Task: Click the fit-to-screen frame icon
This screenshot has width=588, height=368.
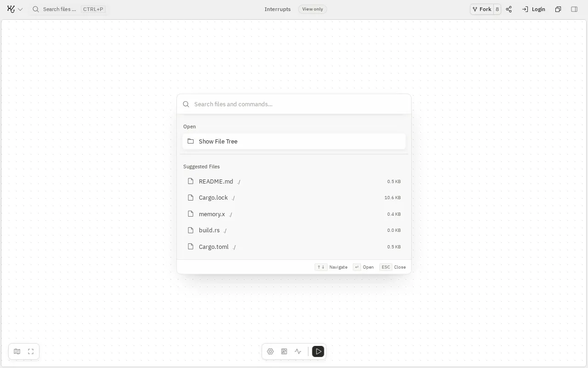Action: 31,351
